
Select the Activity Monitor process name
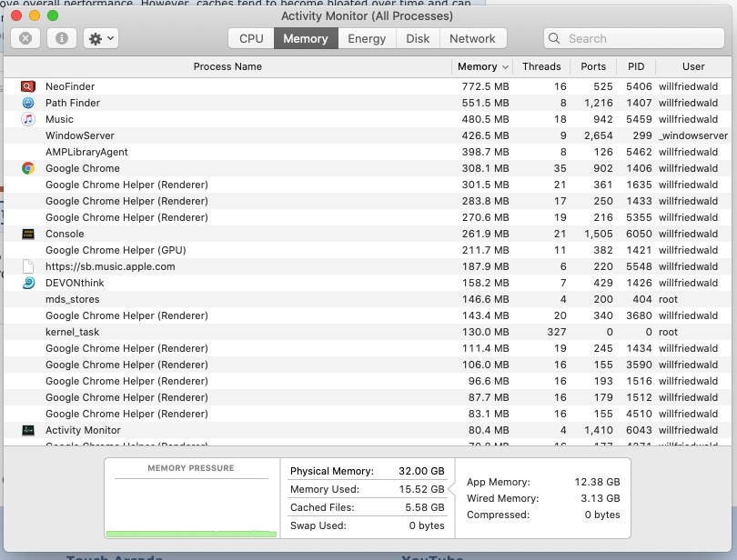(x=83, y=430)
